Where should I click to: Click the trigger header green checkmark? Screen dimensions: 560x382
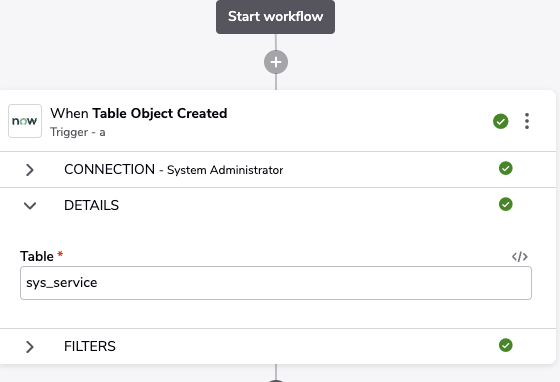tap(501, 121)
